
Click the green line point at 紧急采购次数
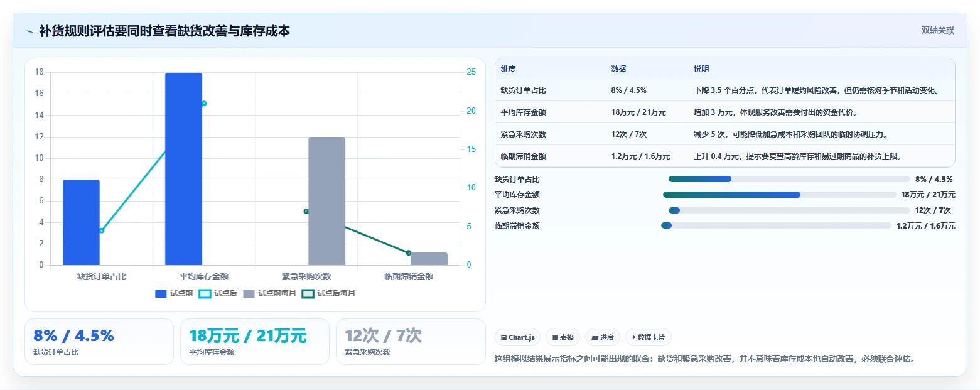tap(306, 212)
